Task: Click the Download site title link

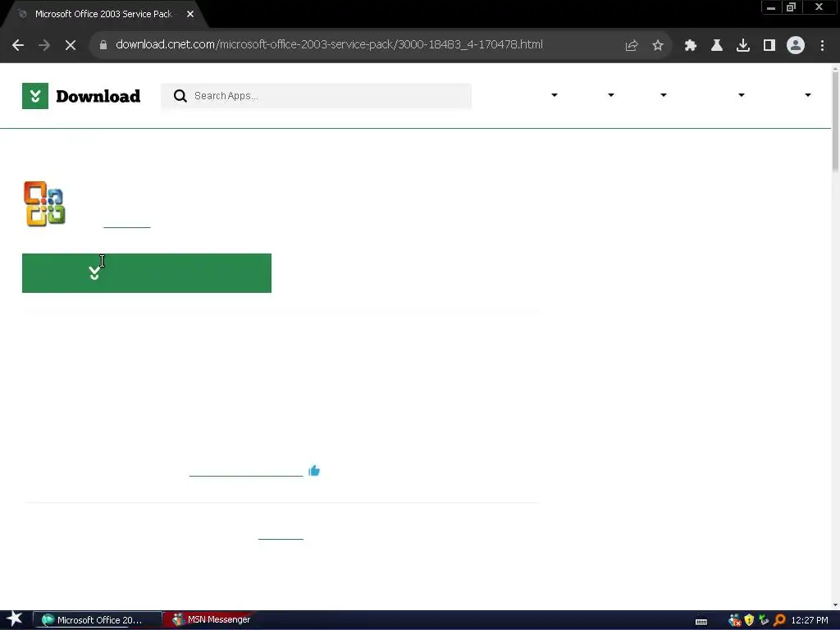Action: (x=98, y=96)
